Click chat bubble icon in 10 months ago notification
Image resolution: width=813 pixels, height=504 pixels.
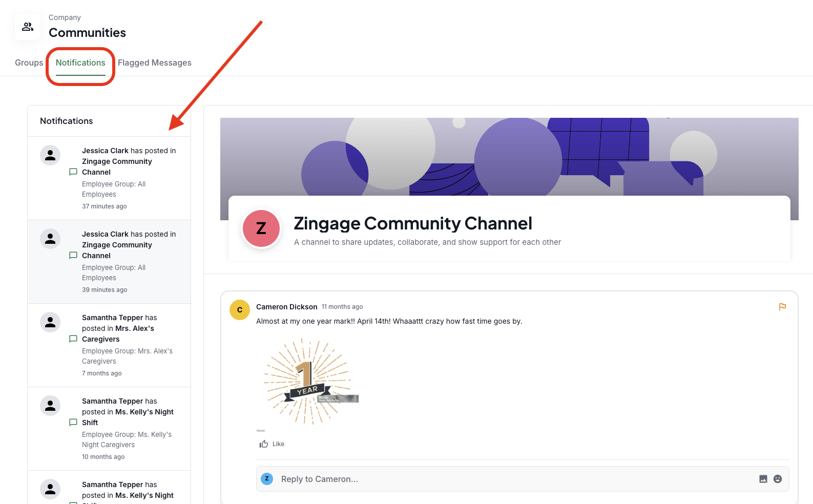[73, 423]
